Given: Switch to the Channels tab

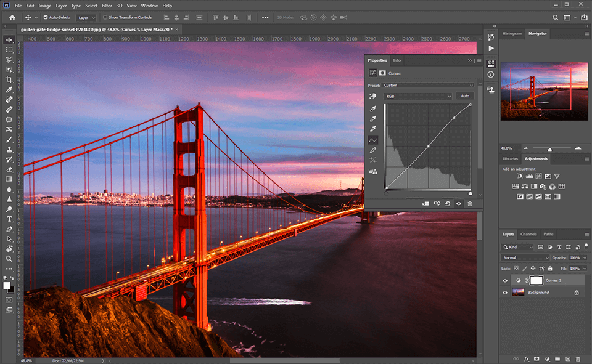Looking at the screenshot, I should [x=528, y=234].
